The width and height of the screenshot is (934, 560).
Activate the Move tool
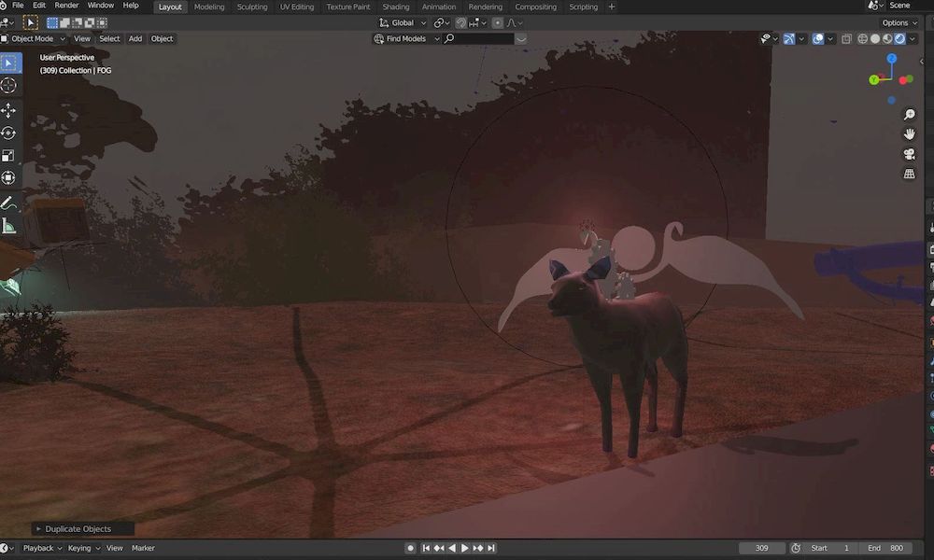[x=9, y=109]
